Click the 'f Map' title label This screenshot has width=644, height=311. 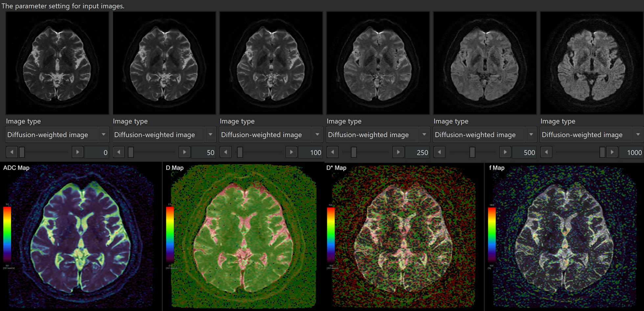pyautogui.click(x=497, y=168)
